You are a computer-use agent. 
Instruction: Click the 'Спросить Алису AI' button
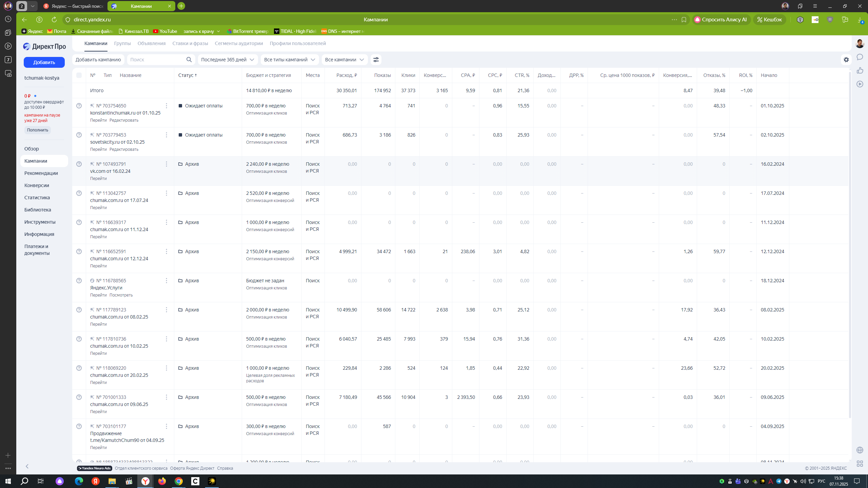point(721,20)
